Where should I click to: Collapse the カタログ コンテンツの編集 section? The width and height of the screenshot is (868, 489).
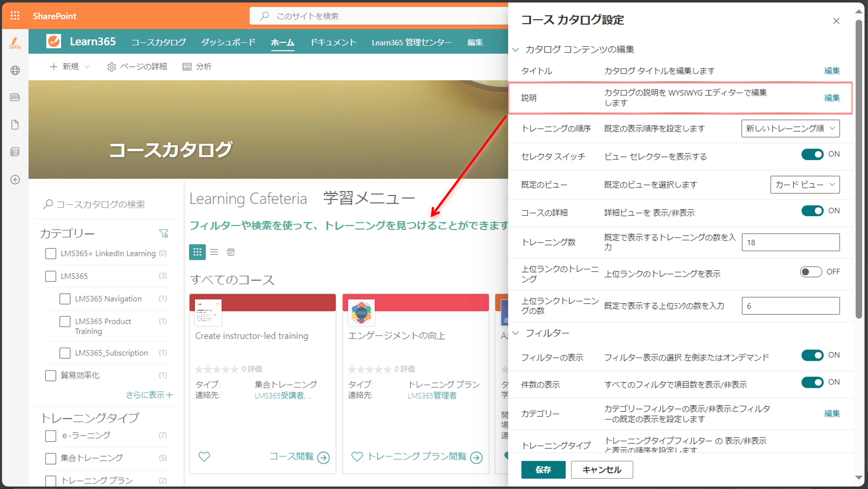pos(516,50)
